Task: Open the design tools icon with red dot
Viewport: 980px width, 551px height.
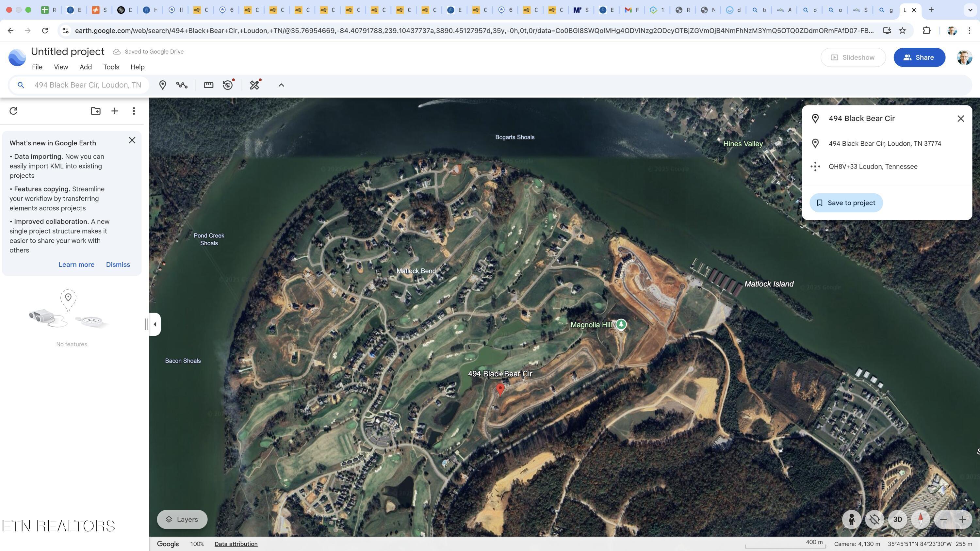Action: tap(254, 85)
